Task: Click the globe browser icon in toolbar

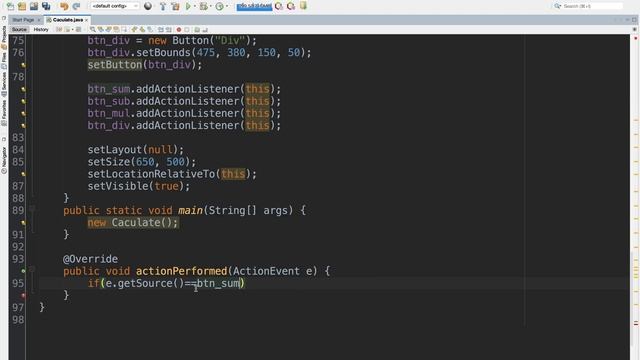Action: (x=148, y=6)
